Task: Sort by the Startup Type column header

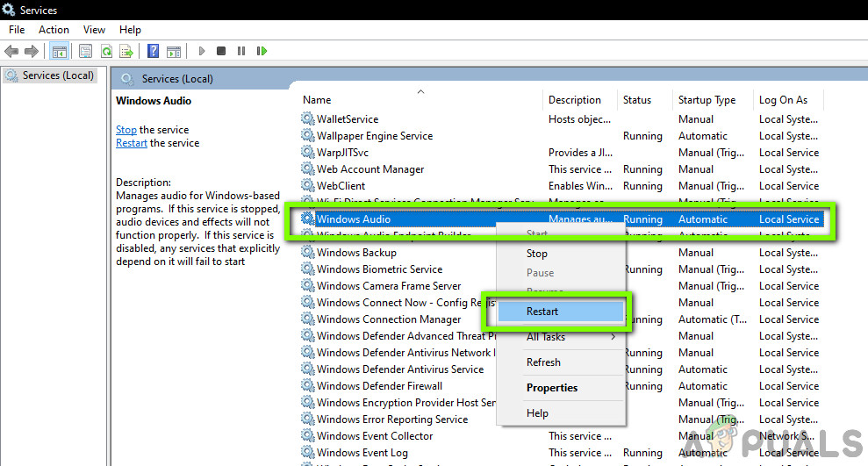Action: [x=713, y=100]
